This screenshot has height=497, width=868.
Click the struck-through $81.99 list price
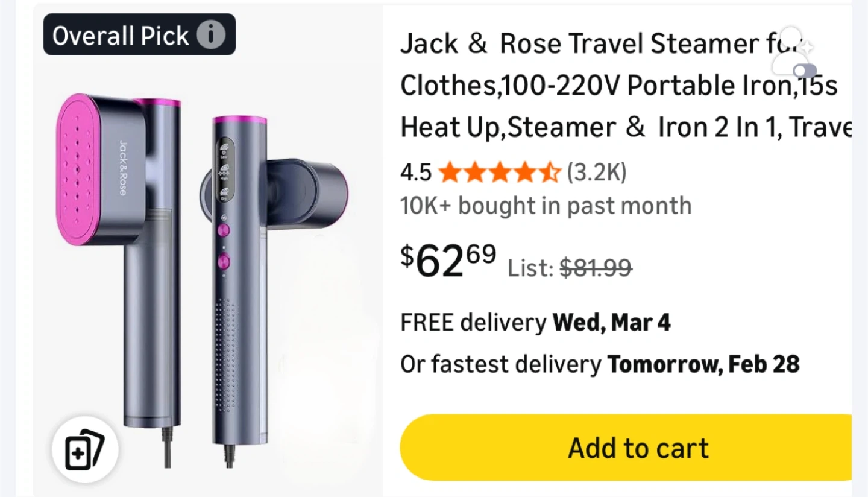point(596,267)
